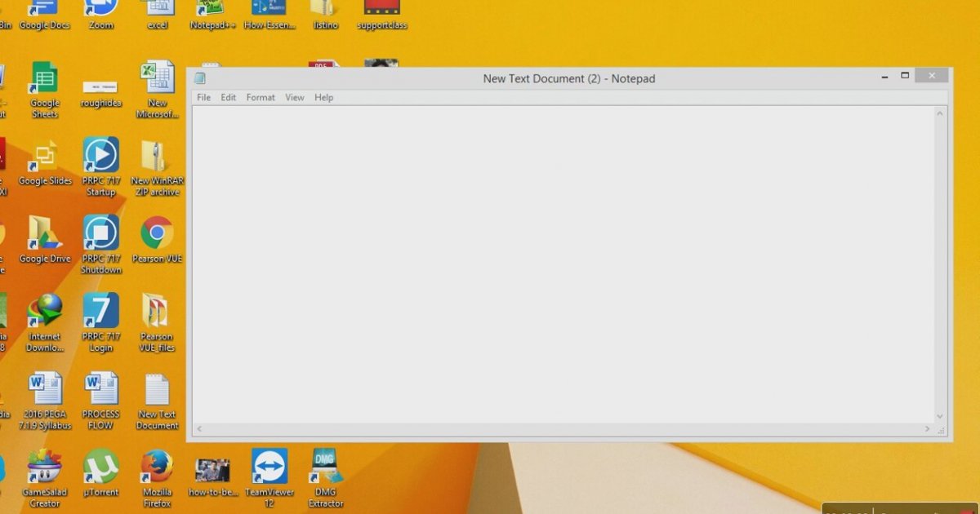Image resolution: width=980 pixels, height=514 pixels.
Task: Click the vertical scrollbar up arrow
Action: [940, 113]
